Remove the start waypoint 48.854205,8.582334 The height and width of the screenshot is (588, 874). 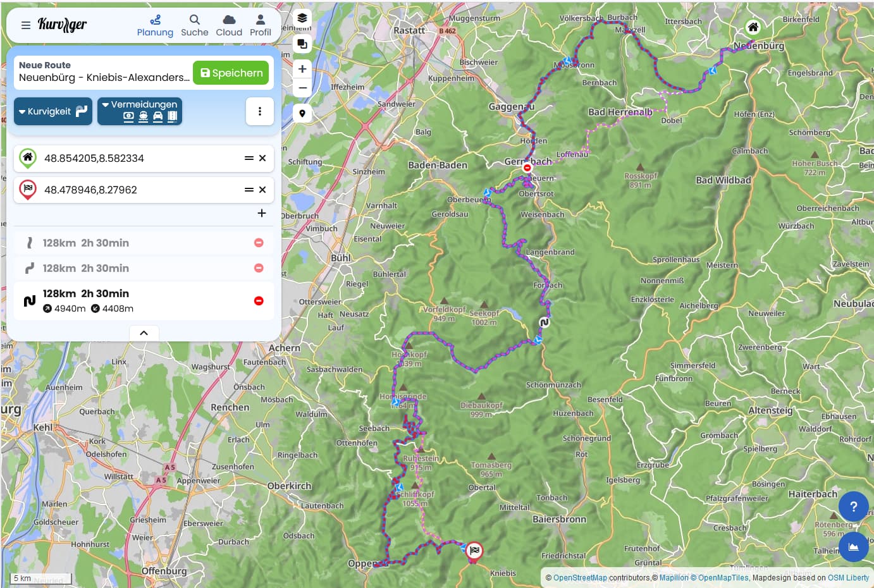(262, 158)
